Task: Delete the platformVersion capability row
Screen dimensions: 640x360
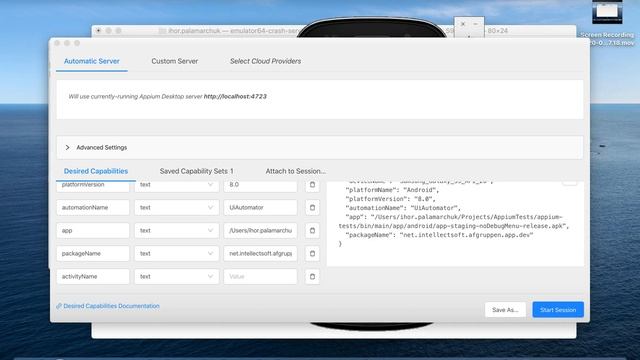Action: tap(312, 185)
